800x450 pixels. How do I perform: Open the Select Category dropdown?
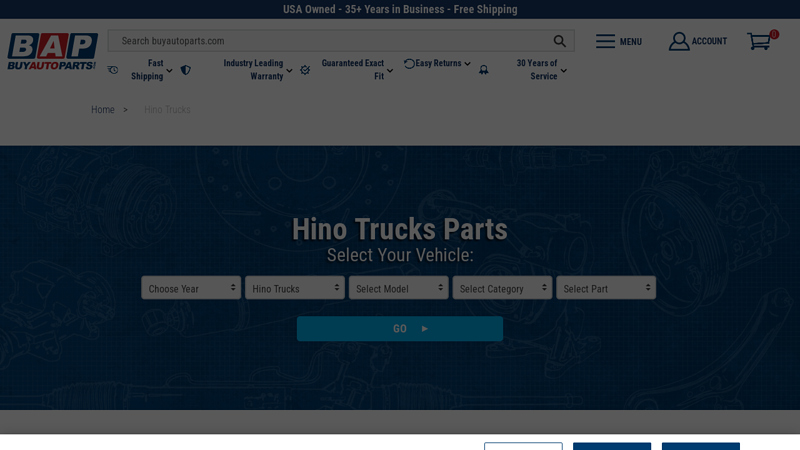[503, 288]
